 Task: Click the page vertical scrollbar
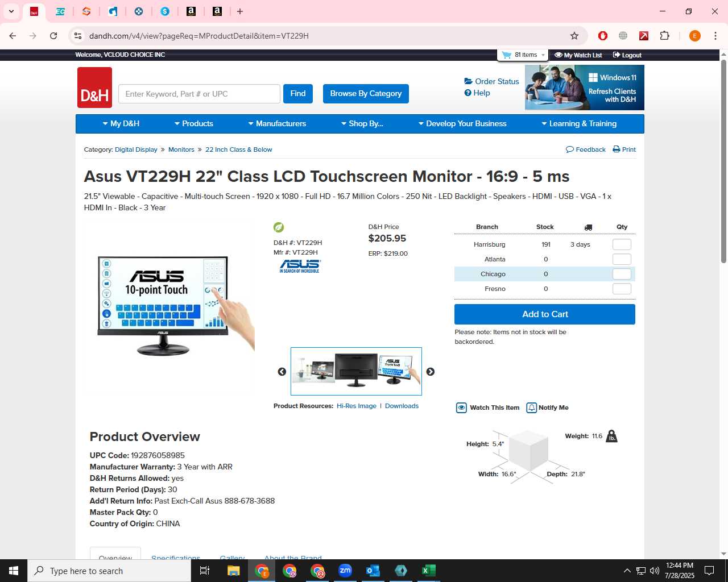point(723,161)
